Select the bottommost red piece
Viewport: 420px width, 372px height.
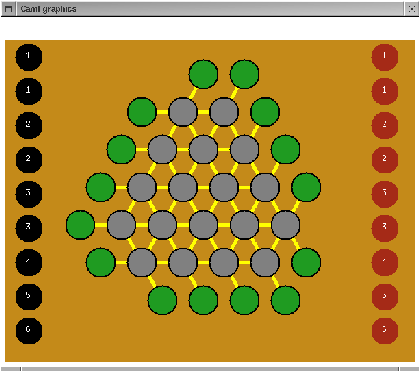point(385,330)
